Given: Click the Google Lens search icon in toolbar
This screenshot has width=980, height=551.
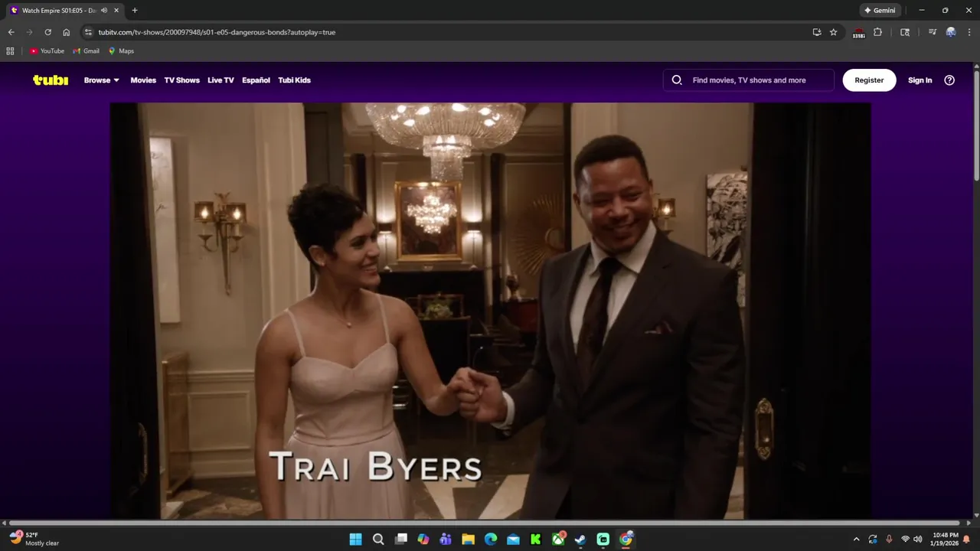Looking at the screenshot, I should point(905,32).
